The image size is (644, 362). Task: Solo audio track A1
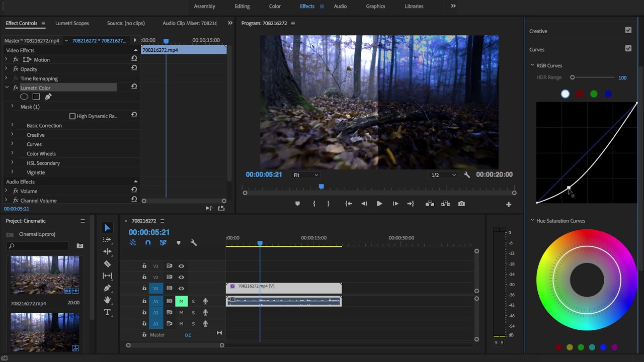click(x=193, y=301)
